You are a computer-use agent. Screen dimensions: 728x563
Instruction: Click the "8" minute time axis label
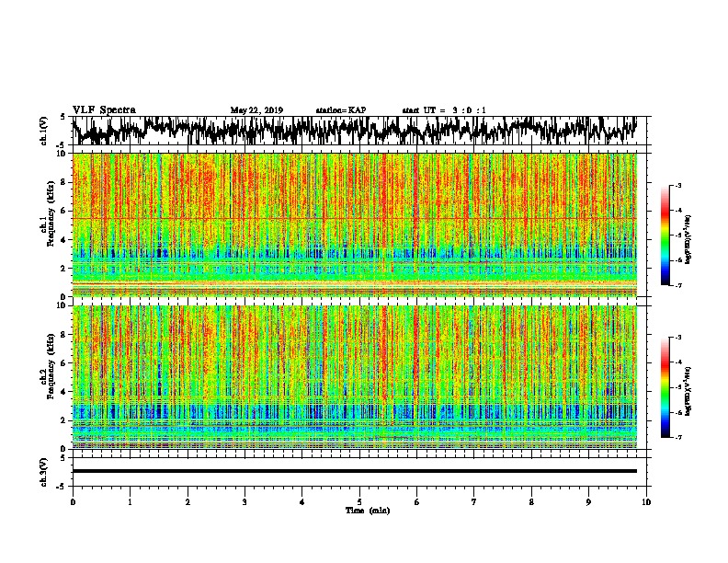531,502
